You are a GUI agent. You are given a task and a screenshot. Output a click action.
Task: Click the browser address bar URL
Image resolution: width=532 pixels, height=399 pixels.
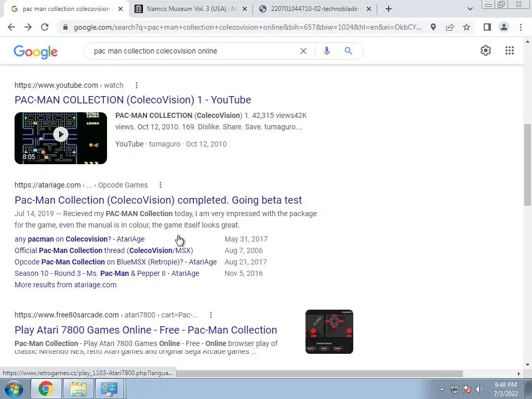click(x=247, y=27)
